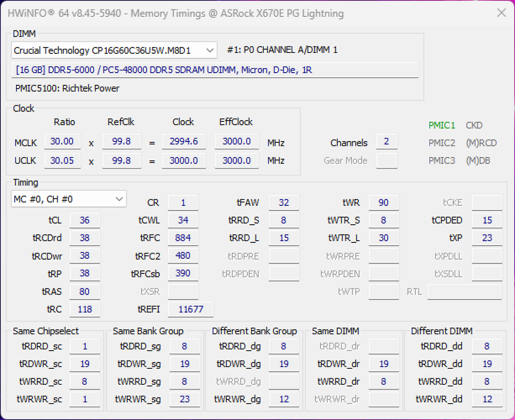Click the MCLK RefClk value 99.8
The height and width of the screenshot is (420, 515).
[121, 142]
